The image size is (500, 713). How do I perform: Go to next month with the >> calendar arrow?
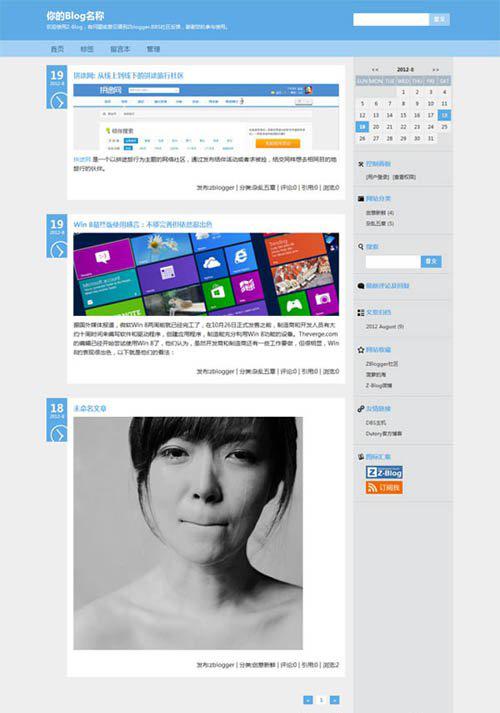coord(435,70)
